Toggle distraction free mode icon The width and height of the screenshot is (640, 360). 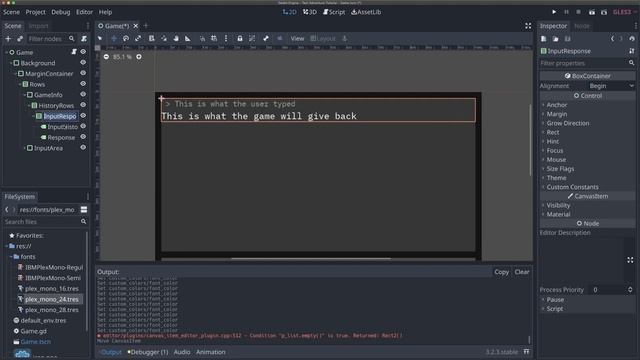click(528, 26)
